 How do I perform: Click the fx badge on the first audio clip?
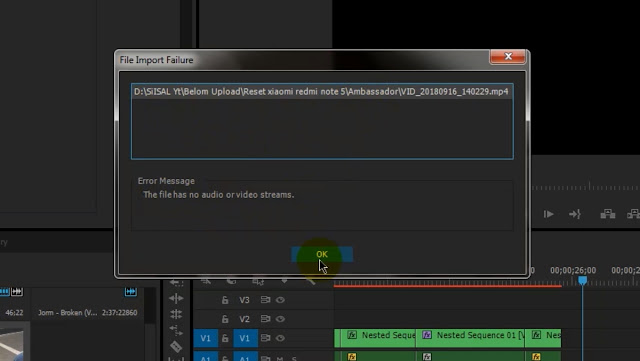352,357
